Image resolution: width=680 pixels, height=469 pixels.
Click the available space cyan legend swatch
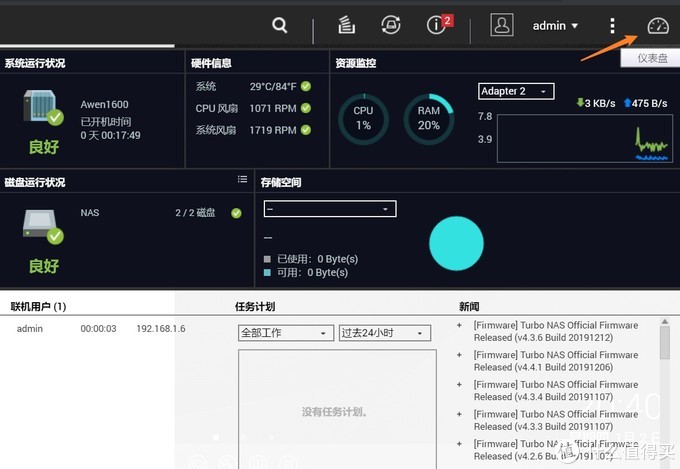[267, 272]
